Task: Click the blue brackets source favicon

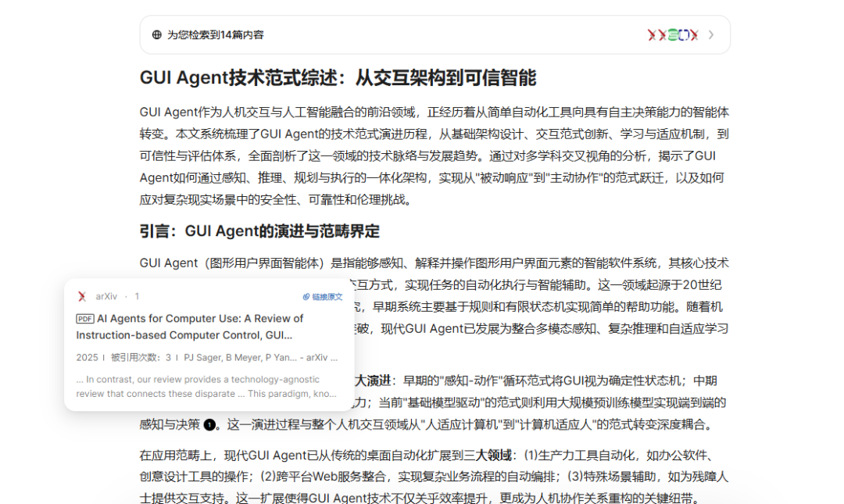Action: pyautogui.click(x=684, y=34)
